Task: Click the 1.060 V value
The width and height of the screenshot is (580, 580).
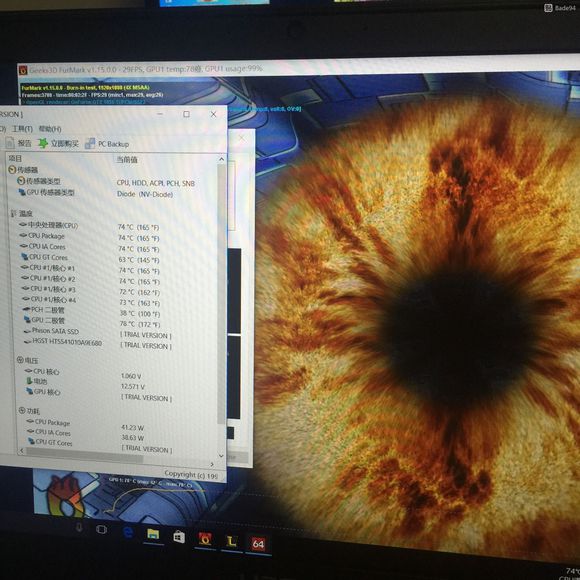Action: pos(131,376)
